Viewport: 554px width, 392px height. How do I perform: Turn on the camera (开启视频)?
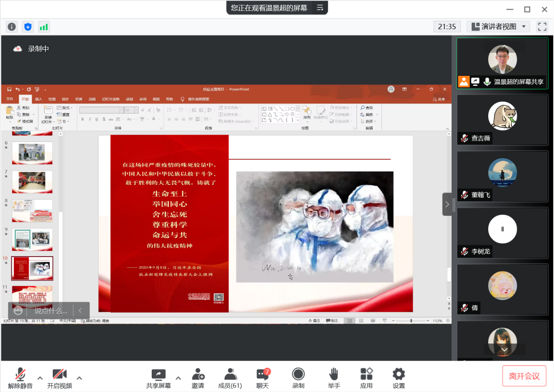[x=59, y=378]
